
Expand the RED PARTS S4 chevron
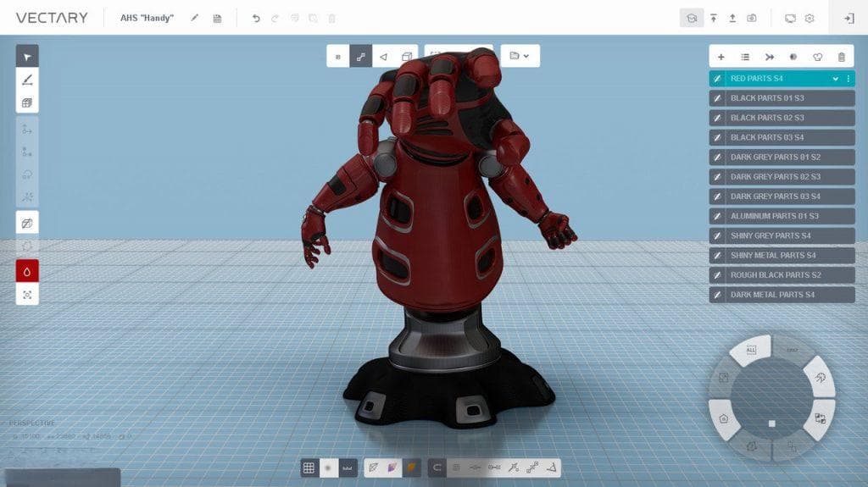tap(835, 79)
